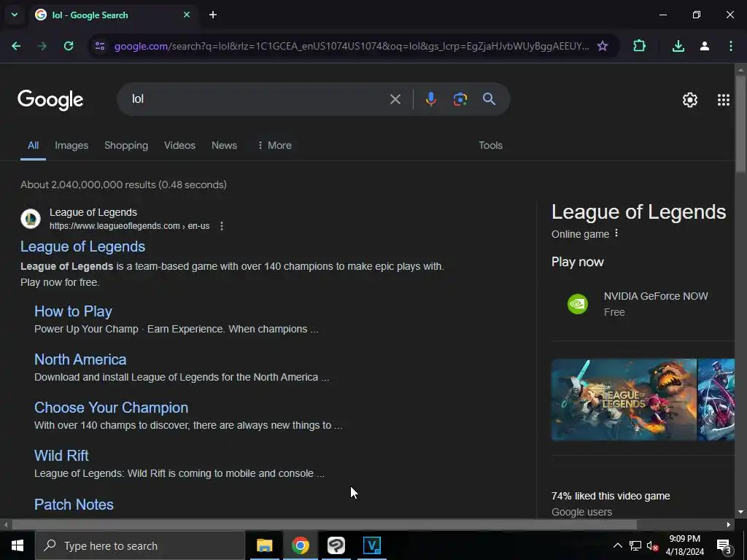The width and height of the screenshot is (747, 560).
Task: Clear the search box with the X
Action: pyautogui.click(x=395, y=99)
